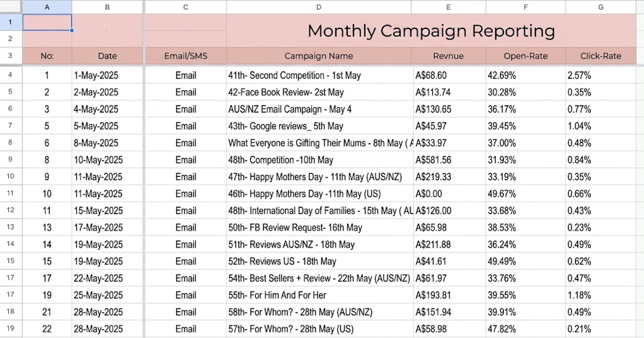Select click-rate cell 1.18%

tap(601, 295)
